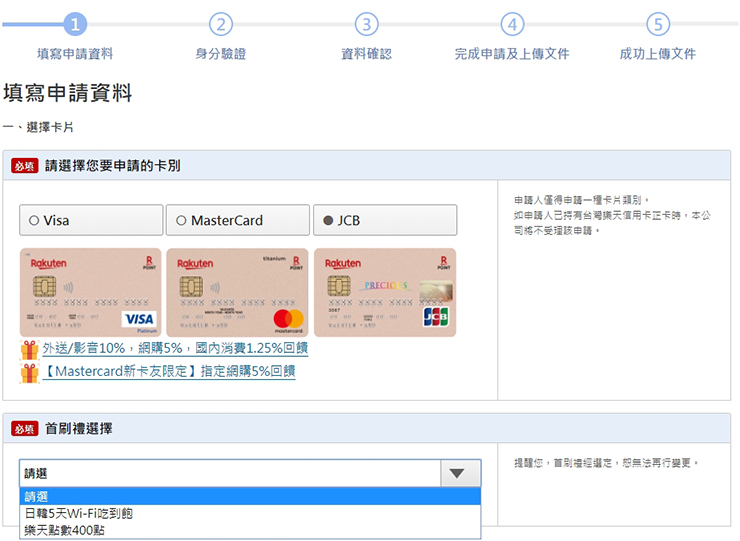Click the 一、選擇卡片 subheading
Image resolution: width=740 pixels, height=541 pixels.
pos(38,127)
